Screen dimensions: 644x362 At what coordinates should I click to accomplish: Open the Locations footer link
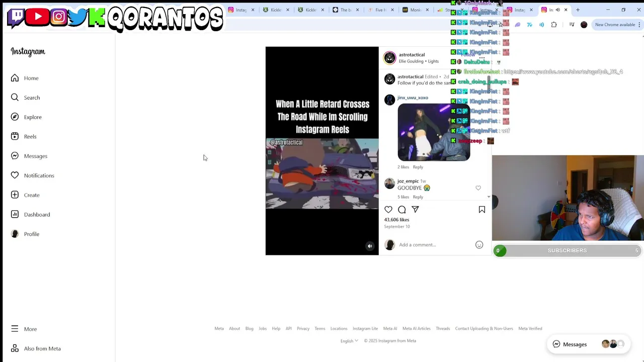tap(339, 328)
